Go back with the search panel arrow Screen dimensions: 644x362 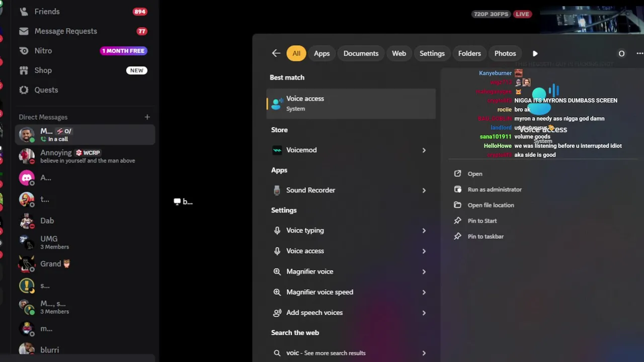click(276, 53)
